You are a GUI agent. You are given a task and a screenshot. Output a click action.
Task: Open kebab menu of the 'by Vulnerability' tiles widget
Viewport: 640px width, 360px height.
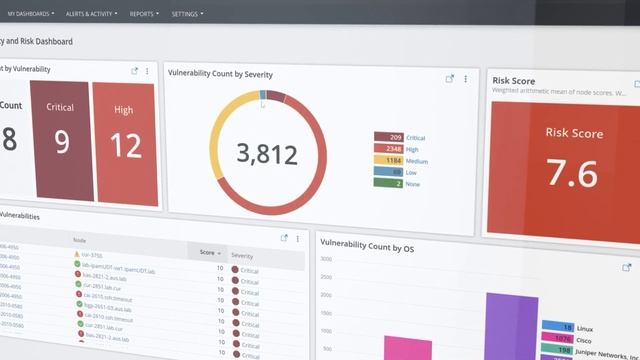[x=147, y=71]
